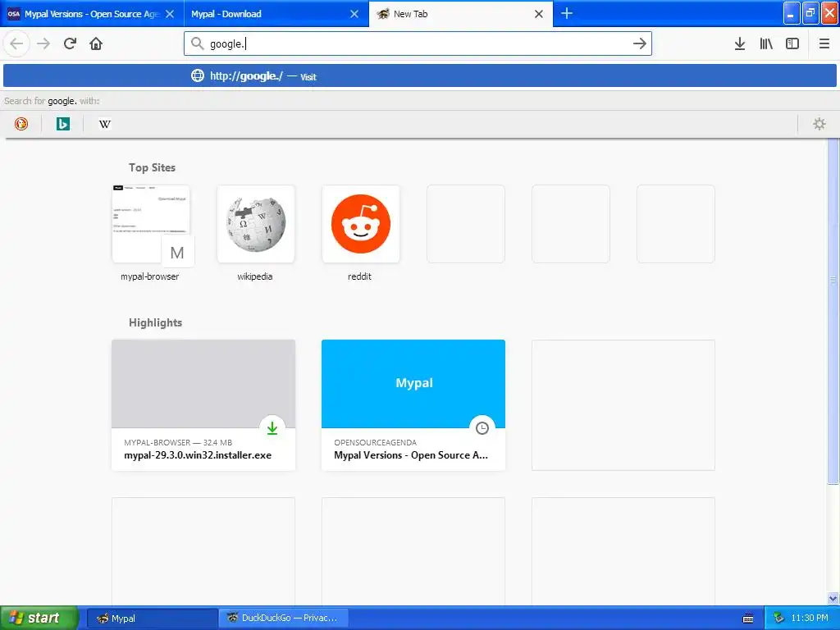
Task: Visit http://google./ suggestion
Action: pyautogui.click(x=420, y=75)
